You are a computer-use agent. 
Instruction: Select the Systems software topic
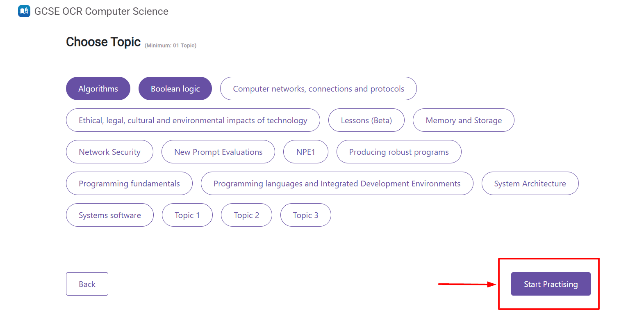pos(110,215)
